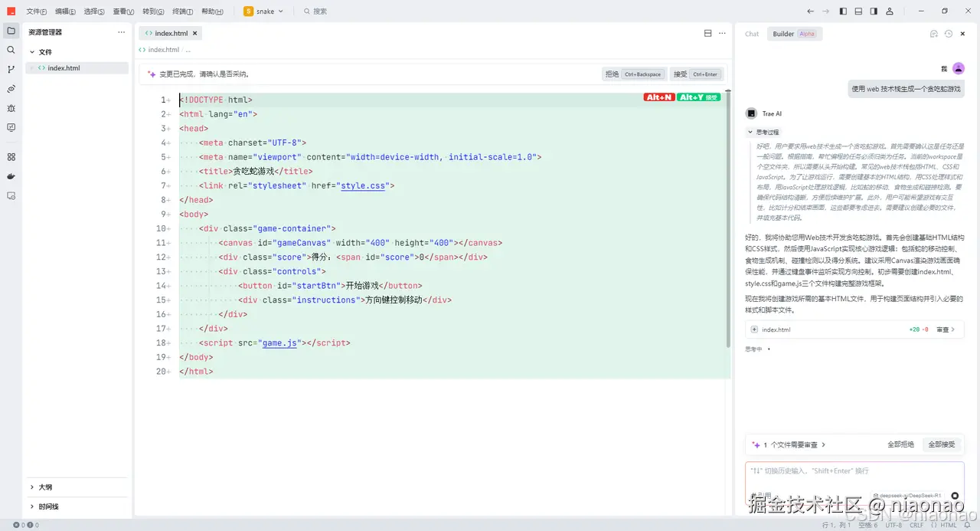Open chat history clock icon
The width and height of the screenshot is (980, 531).
(949, 34)
